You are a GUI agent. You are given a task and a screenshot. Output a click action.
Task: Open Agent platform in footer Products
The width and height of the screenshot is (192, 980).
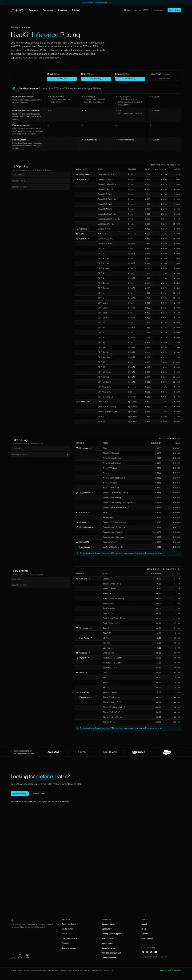(69, 924)
